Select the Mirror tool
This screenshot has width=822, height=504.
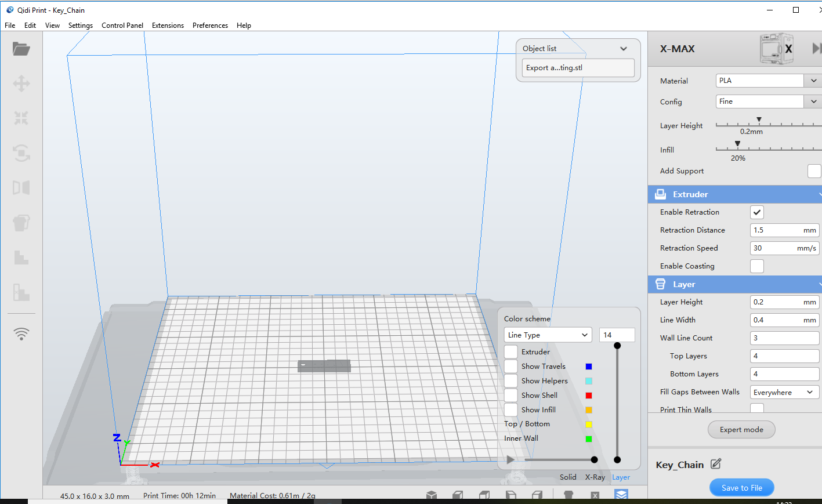[x=21, y=187]
